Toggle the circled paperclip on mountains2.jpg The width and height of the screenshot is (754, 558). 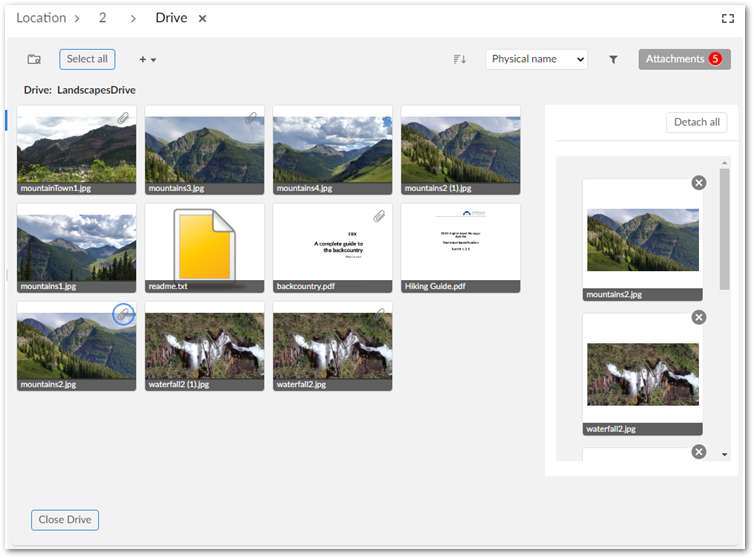pyautogui.click(x=123, y=314)
